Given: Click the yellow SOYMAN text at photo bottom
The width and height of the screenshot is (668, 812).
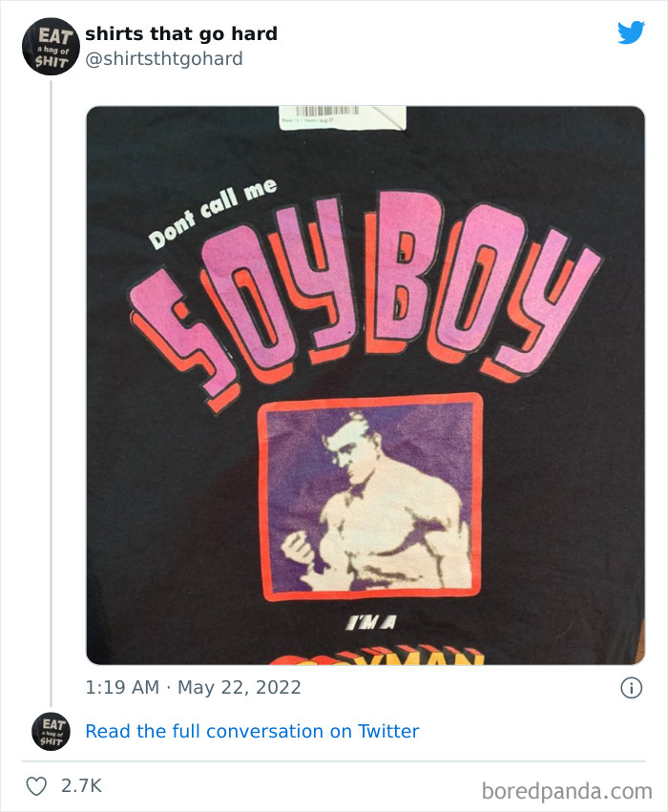Looking at the screenshot, I should click(x=376, y=656).
